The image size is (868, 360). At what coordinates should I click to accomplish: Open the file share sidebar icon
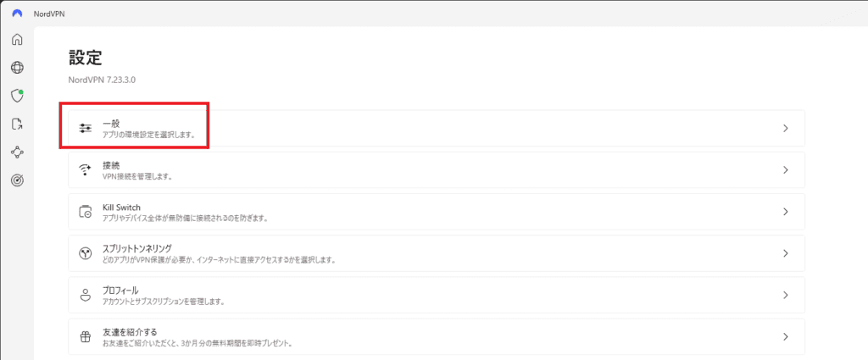pyautogui.click(x=17, y=124)
